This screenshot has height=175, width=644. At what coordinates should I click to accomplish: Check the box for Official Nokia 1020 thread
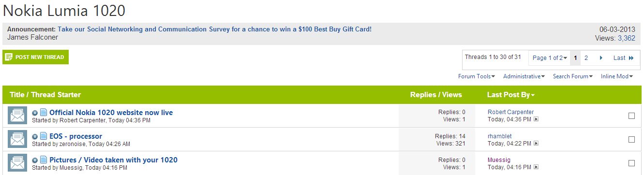coord(631,116)
